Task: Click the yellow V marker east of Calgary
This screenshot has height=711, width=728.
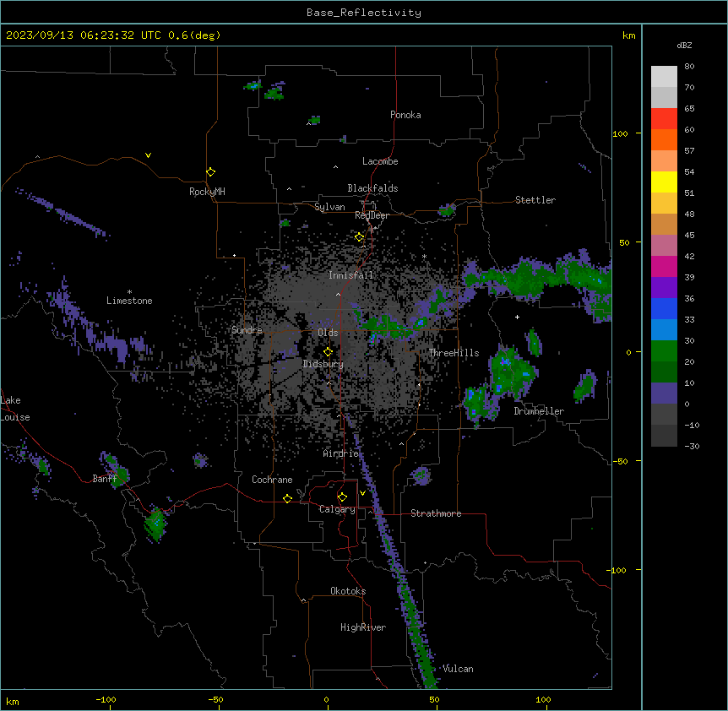Action: point(362,493)
